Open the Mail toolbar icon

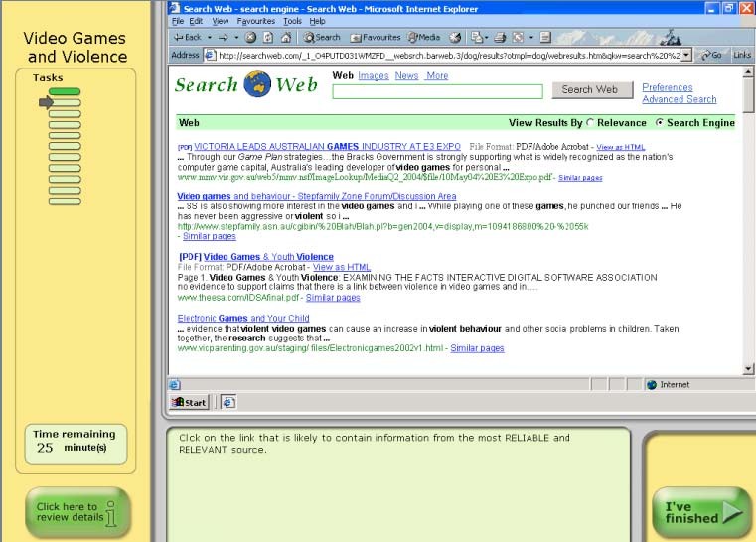pos(479,37)
